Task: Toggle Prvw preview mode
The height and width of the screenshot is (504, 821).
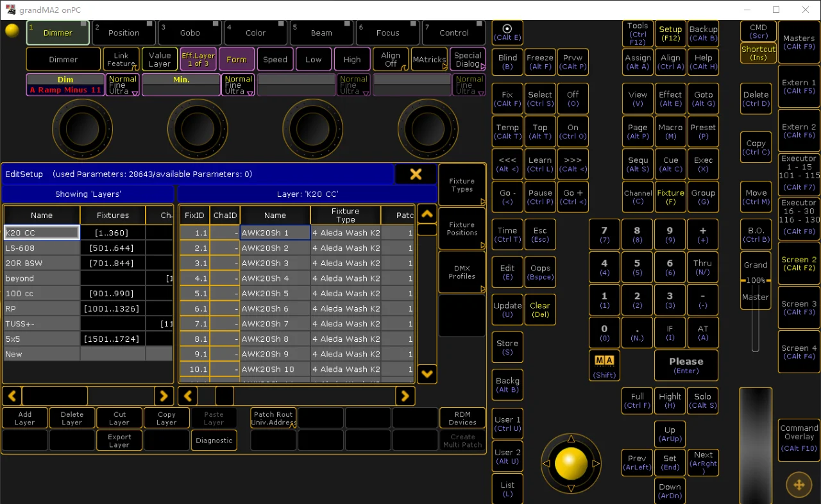Action: pyautogui.click(x=573, y=62)
